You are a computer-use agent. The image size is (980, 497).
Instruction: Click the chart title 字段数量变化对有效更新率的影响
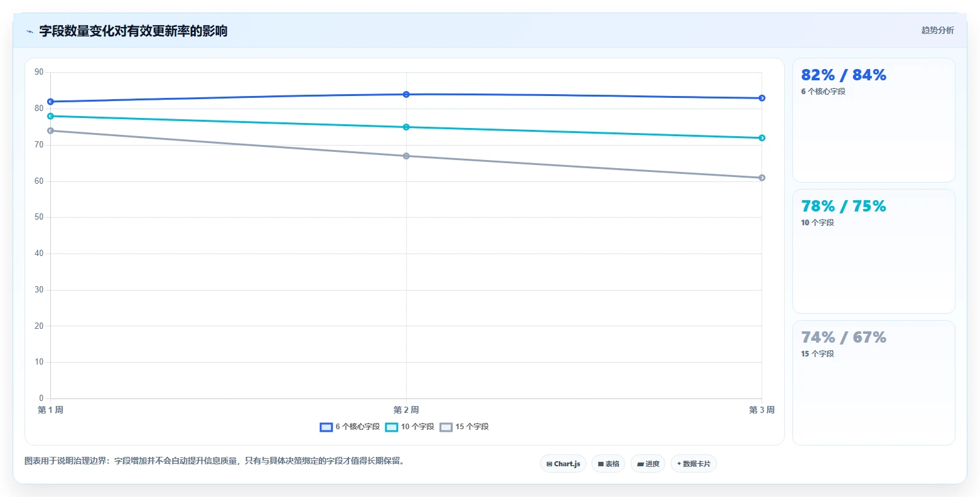133,31
